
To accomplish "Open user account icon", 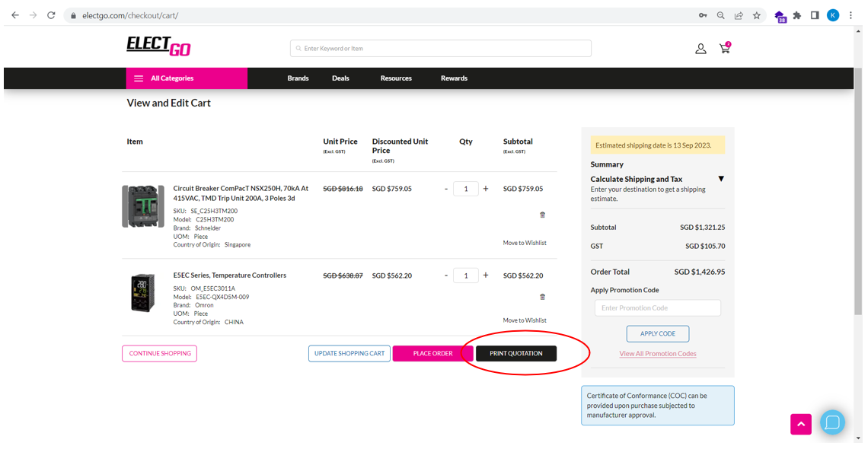I will click(700, 49).
